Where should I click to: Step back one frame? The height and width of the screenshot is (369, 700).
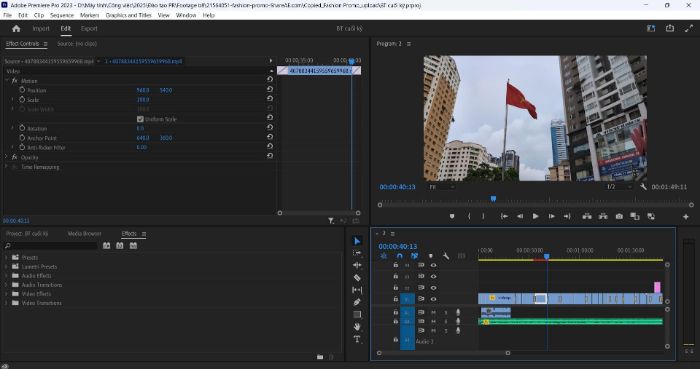(x=520, y=216)
